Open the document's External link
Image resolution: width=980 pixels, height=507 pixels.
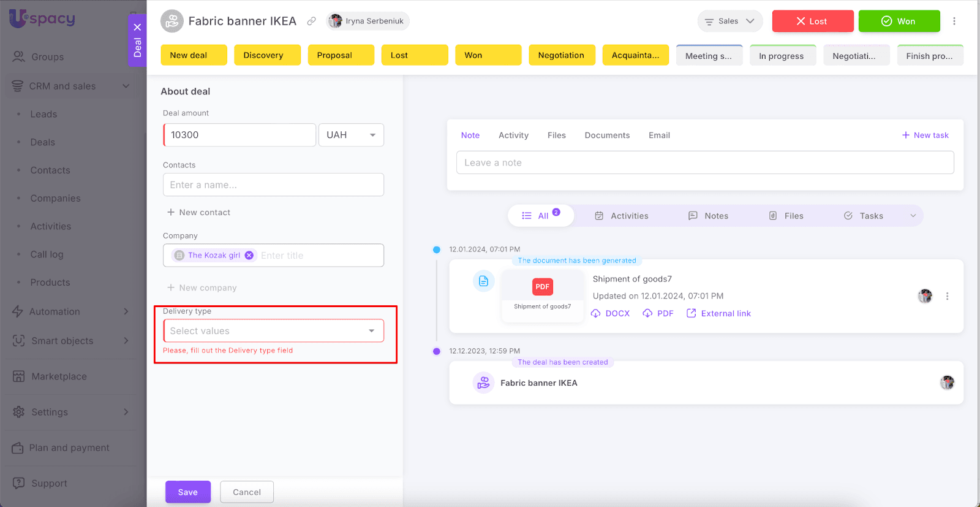tap(718, 313)
